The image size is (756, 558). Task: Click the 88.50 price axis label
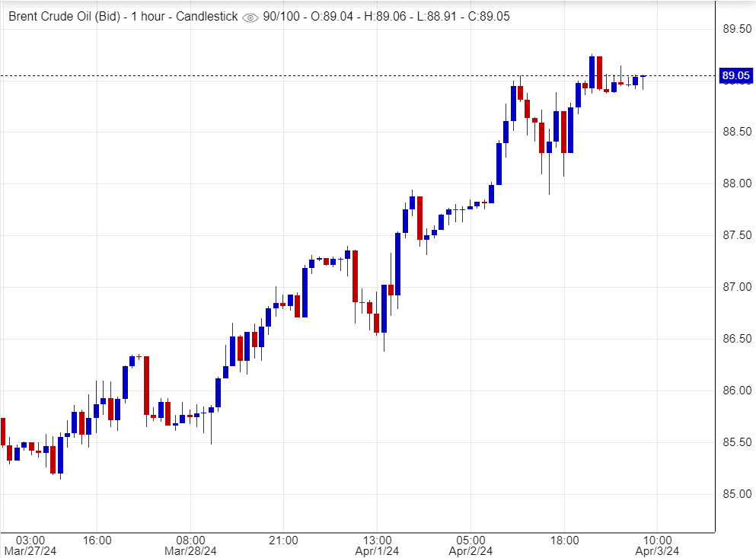[737, 132]
